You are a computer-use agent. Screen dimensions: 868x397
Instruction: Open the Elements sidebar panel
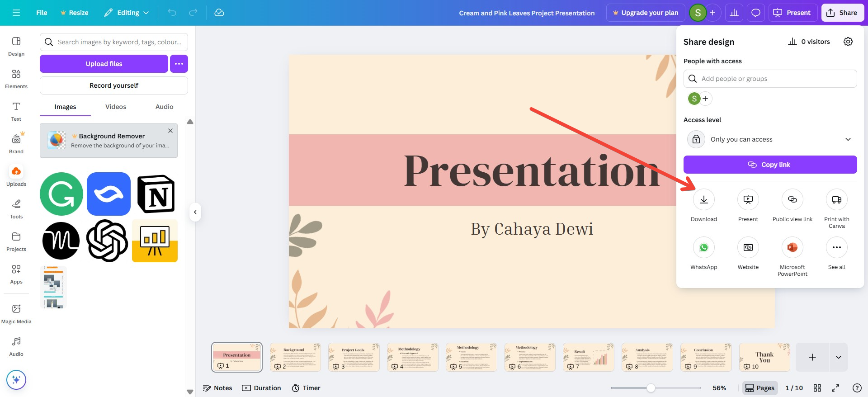point(16,79)
